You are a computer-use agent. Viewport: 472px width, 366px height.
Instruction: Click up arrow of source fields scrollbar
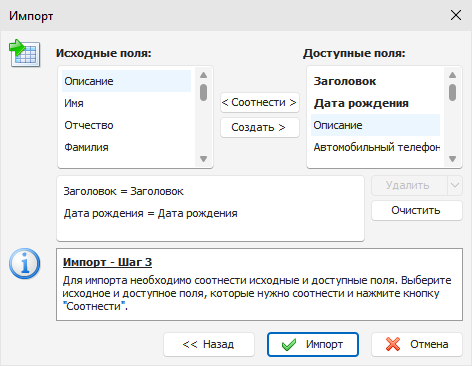204,75
